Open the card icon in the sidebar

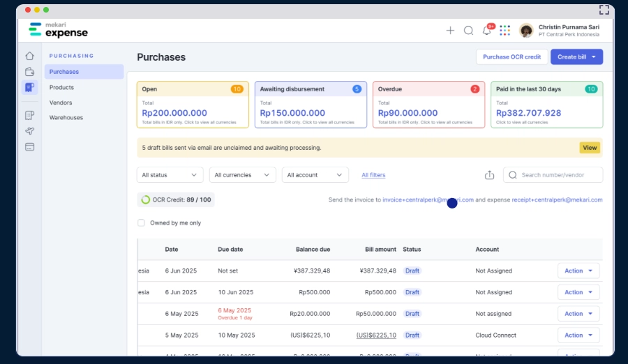29,147
